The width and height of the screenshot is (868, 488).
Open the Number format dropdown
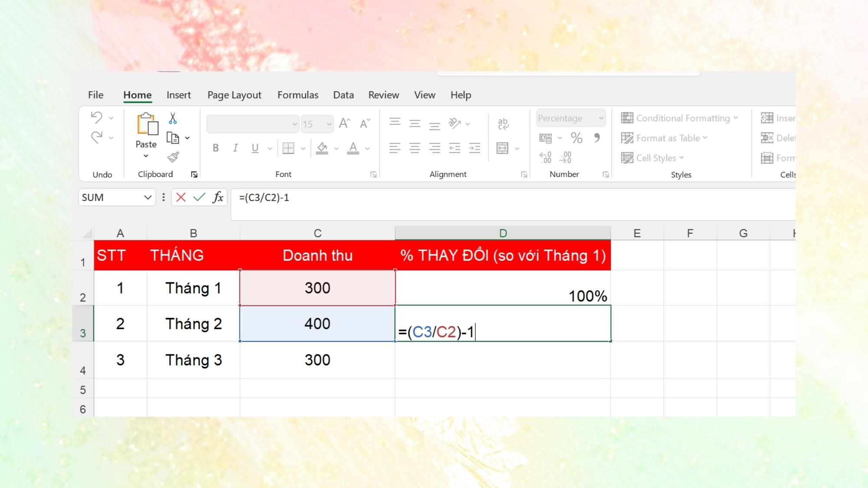click(601, 118)
